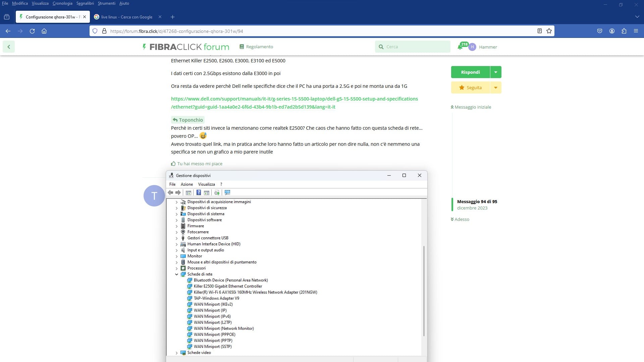Image resolution: width=644 pixels, height=362 pixels.
Task: Open the Azione menu in Gestione dispositivi
Action: 187,184
